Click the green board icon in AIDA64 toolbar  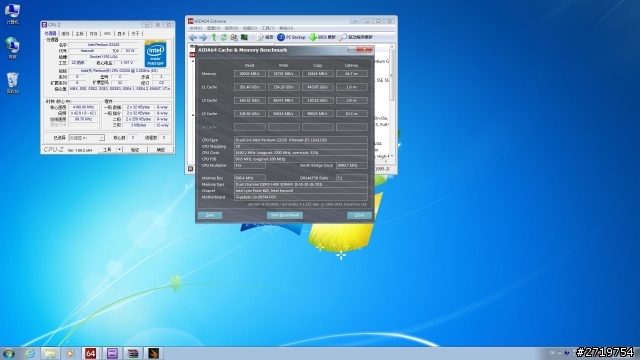pos(244,37)
